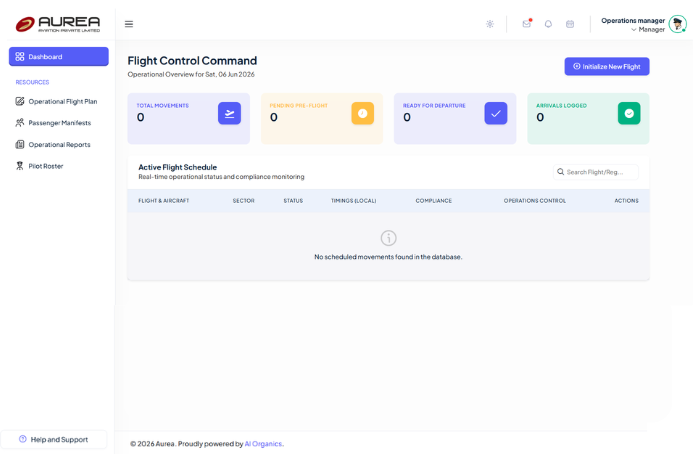Open the mail inbox icon

point(527,24)
